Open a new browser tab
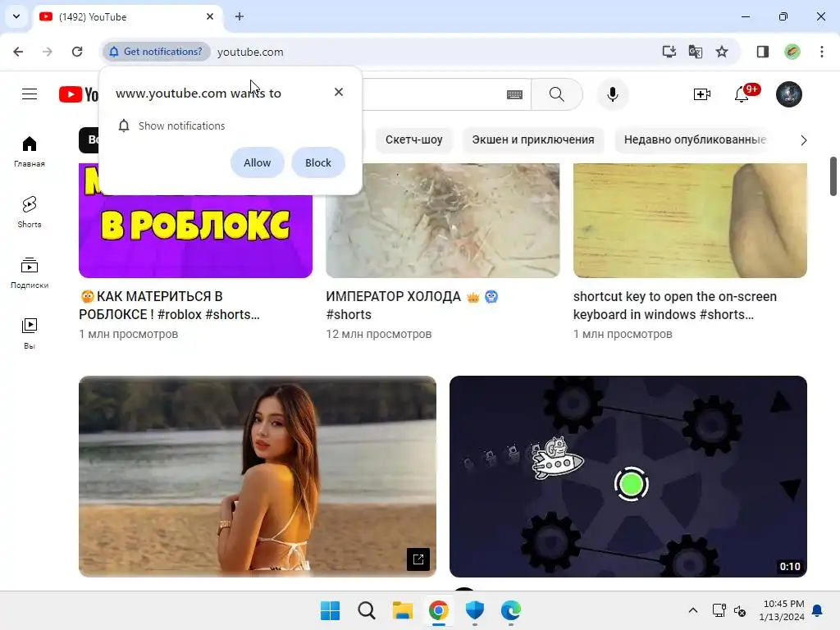 pyautogui.click(x=240, y=16)
